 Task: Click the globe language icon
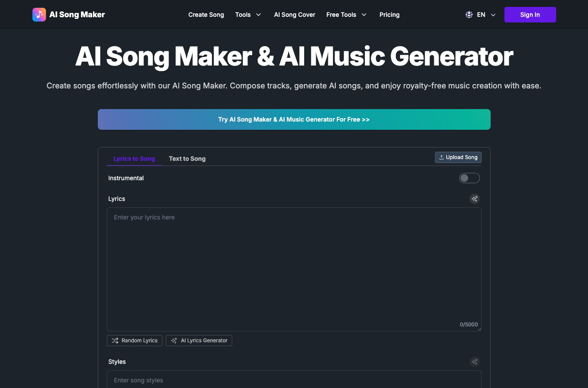(x=469, y=15)
